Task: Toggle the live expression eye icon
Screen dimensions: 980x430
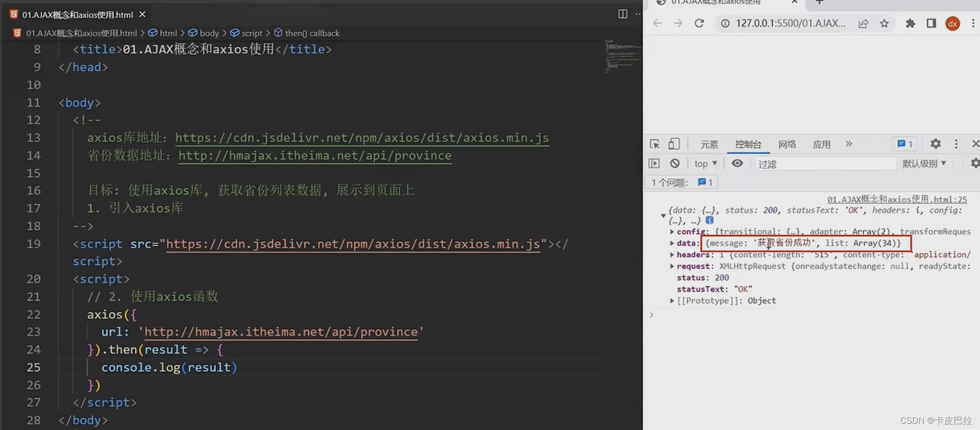Action: coord(737,163)
